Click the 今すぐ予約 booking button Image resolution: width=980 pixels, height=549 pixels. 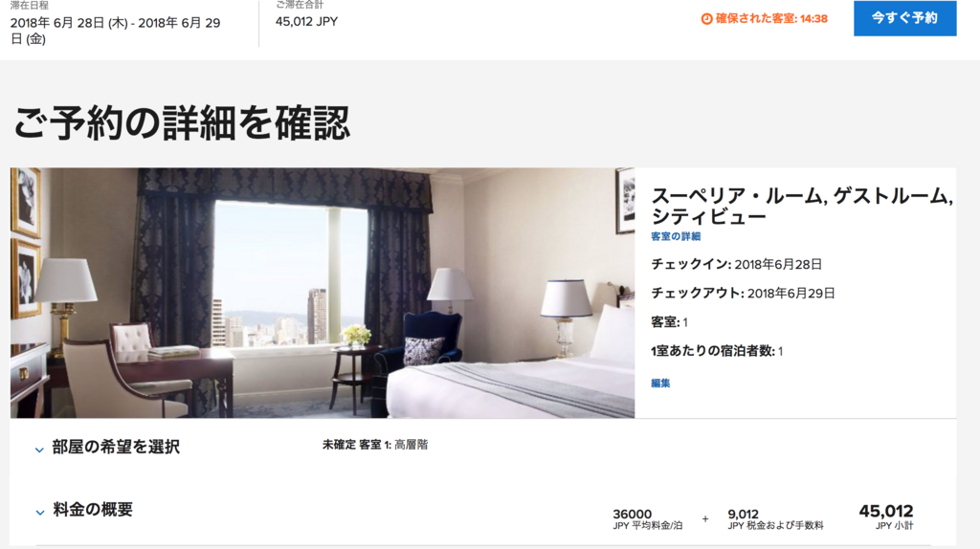tap(904, 18)
